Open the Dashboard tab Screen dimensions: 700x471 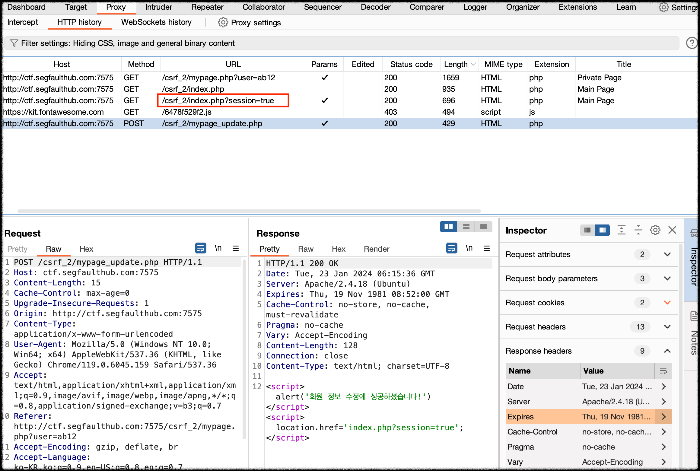coord(26,7)
